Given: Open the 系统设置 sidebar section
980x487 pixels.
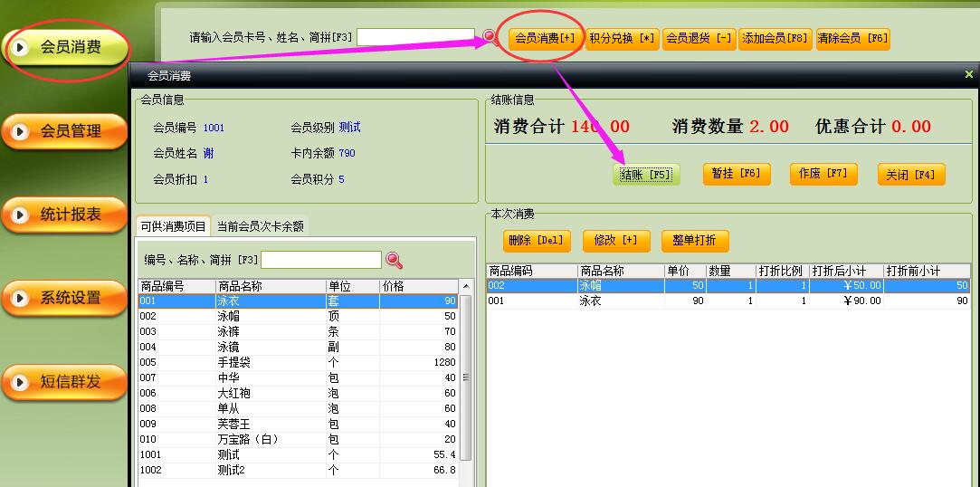Looking at the screenshot, I should 64,298.
